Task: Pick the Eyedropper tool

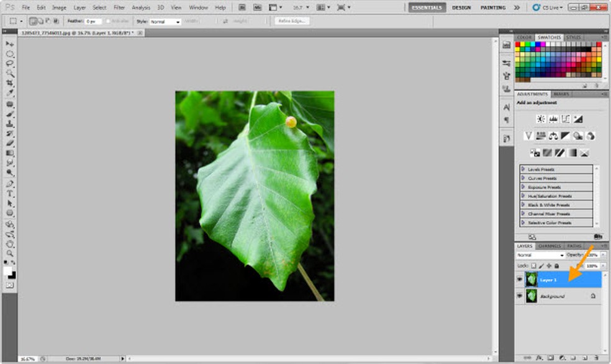Action: coord(10,92)
